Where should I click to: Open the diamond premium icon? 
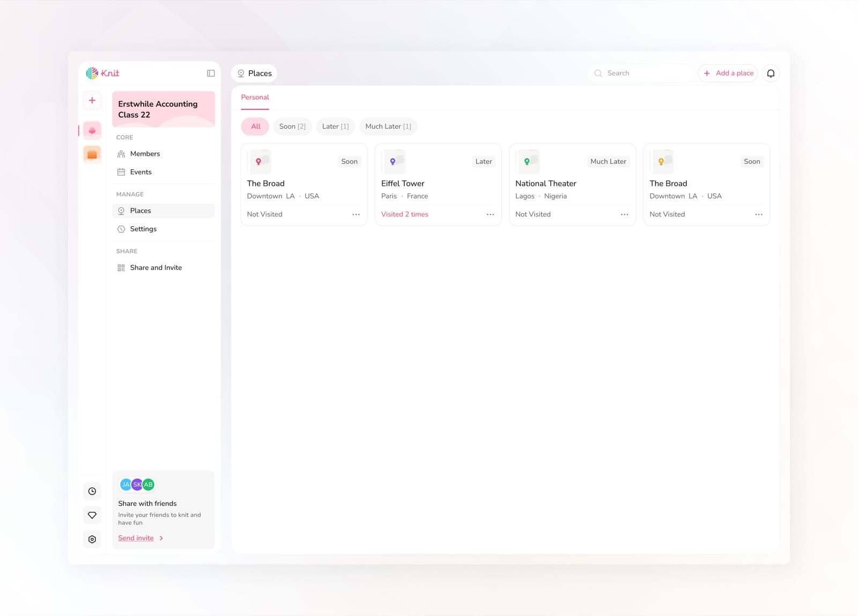[92, 515]
